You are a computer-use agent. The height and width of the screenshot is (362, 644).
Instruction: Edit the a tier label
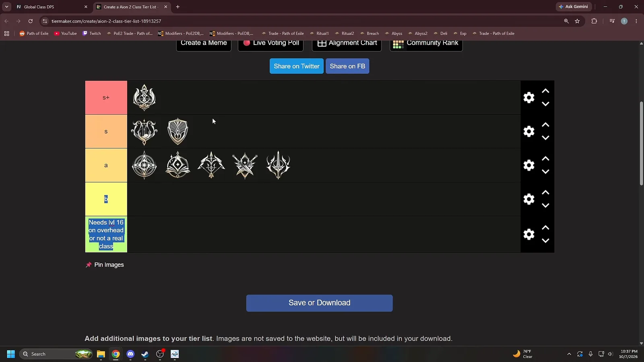coord(106,165)
